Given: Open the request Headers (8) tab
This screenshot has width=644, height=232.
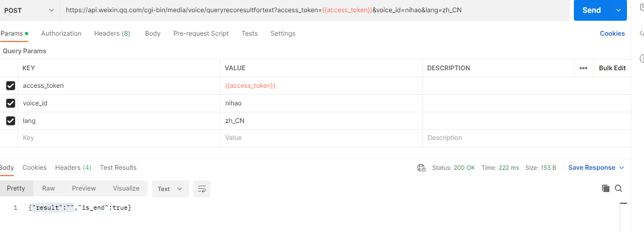Looking at the screenshot, I should tap(112, 34).
